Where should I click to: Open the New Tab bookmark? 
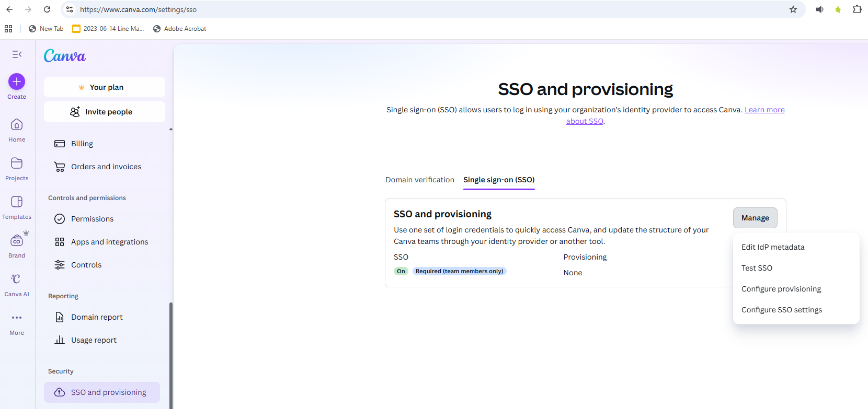(x=46, y=29)
